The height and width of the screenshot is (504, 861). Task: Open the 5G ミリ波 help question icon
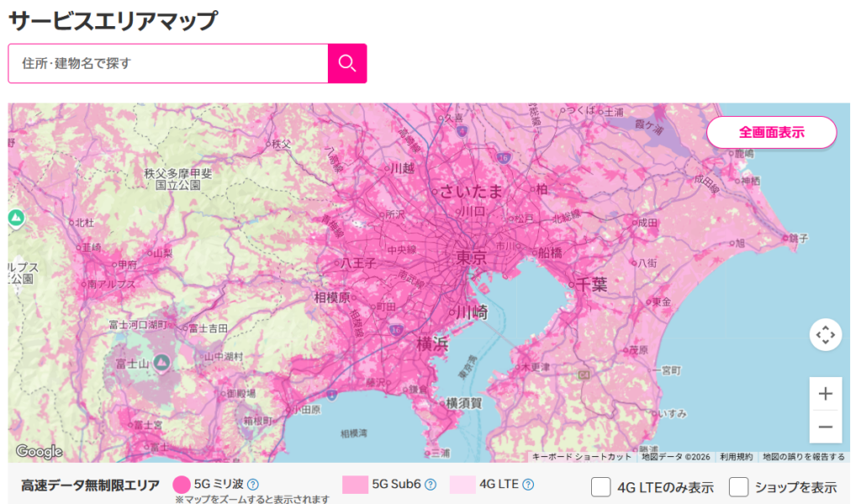click(255, 484)
